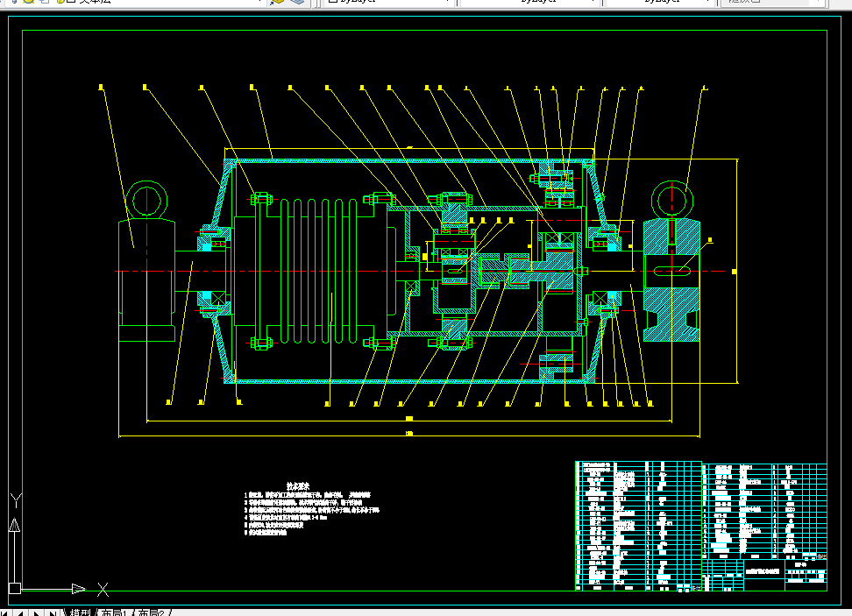Select the 技术要求 heading text in drawing

point(298,486)
